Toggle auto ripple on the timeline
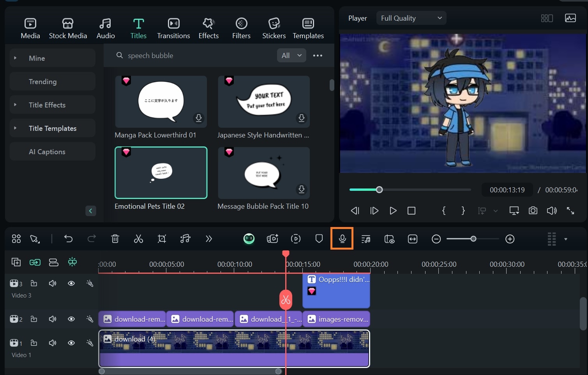 [x=53, y=262]
